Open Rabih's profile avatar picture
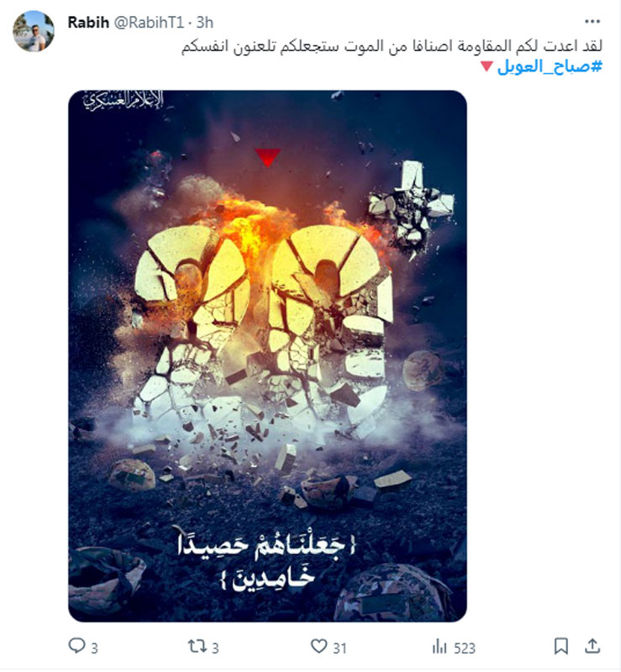Screen dimensions: 621x672 click(x=34, y=32)
